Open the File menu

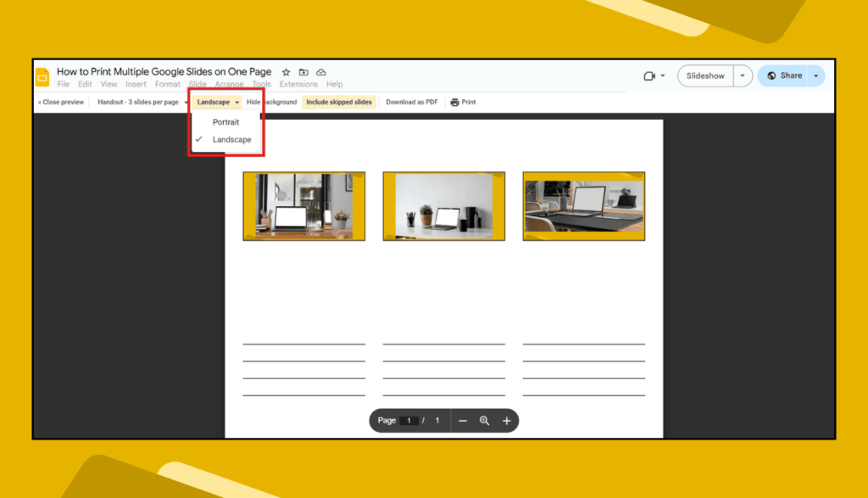(64, 85)
